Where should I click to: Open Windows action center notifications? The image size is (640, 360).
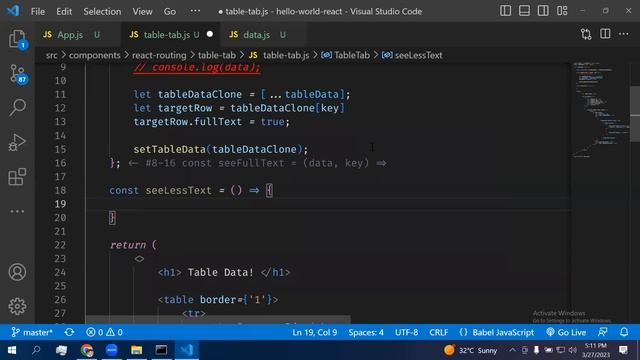[623, 350]
